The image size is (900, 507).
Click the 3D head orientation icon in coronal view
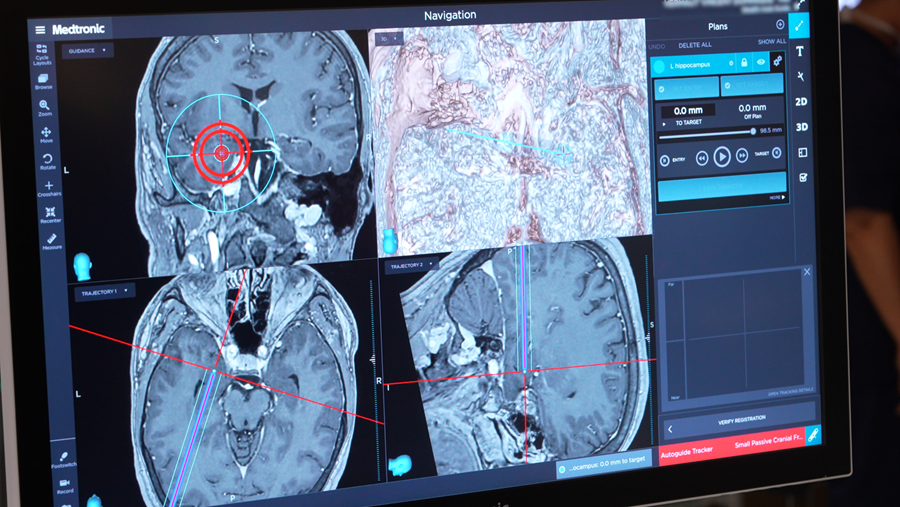(x=83, y=266)
